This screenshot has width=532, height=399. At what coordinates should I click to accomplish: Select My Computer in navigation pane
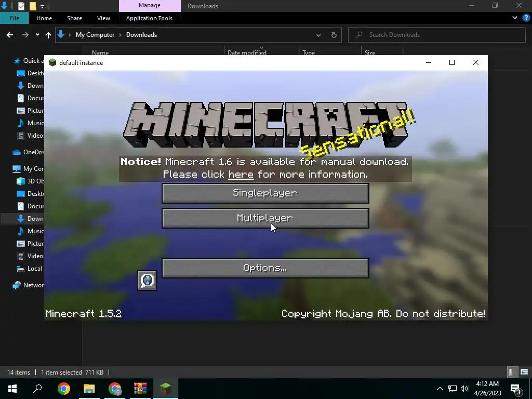point(29,169)
